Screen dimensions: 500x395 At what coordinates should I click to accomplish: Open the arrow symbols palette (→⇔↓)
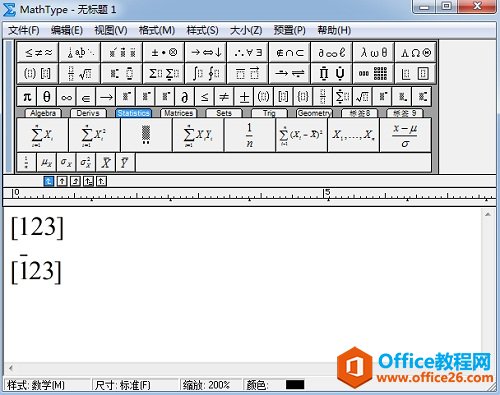pyautogui.click(x=206, y=52)
